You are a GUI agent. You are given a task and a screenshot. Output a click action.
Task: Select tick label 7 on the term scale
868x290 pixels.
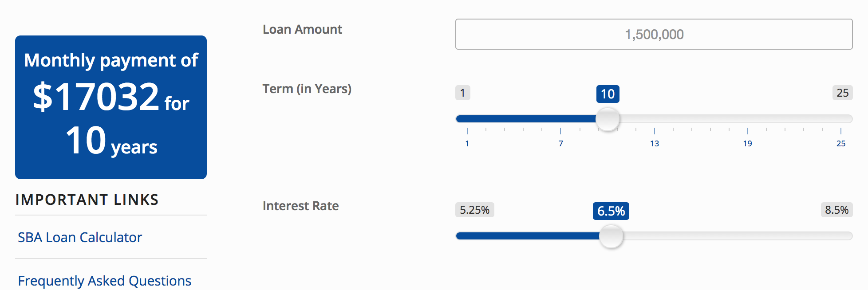point(561,143)
